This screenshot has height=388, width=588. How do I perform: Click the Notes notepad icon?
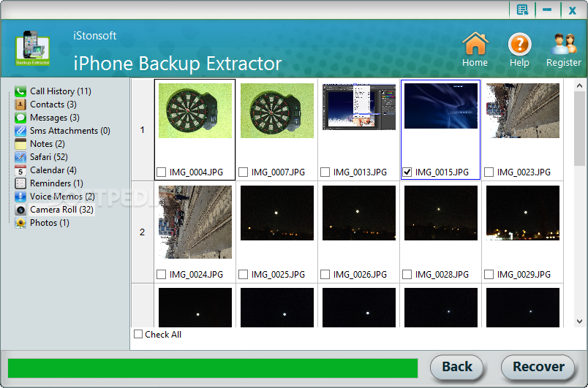tap(20, 143)
